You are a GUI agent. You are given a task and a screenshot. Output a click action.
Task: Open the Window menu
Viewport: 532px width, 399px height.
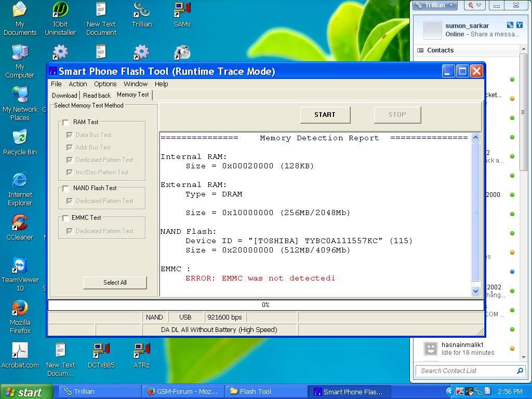[x=136, y=84]
